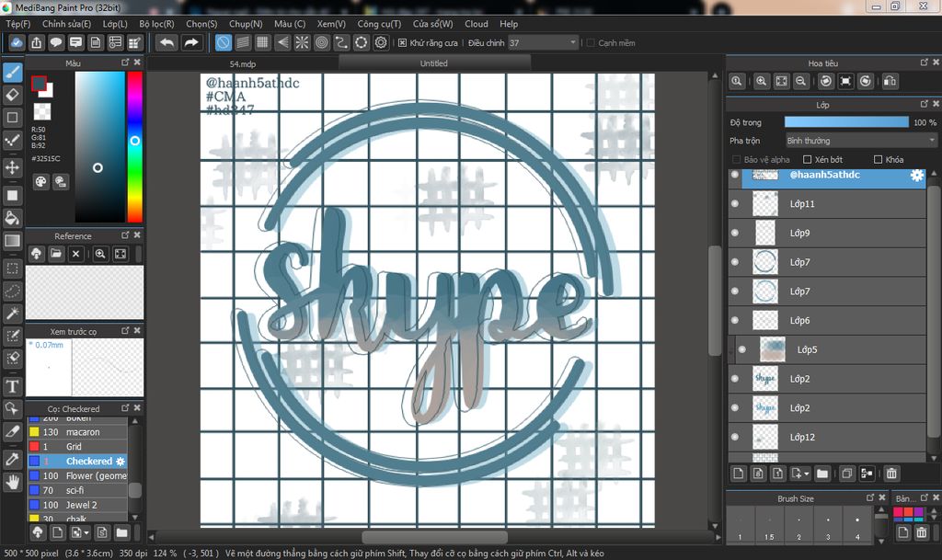Open the Pha trộn blend mode dropdown
The height and width of the screenshot is (560, 942).
click(861, 141)
